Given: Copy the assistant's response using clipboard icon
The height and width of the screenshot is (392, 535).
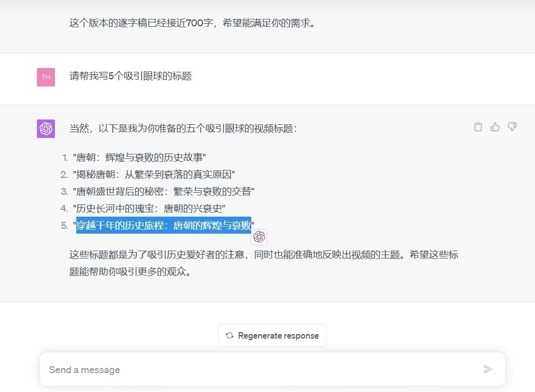Looking at the screenshot, I should point(478,127).
